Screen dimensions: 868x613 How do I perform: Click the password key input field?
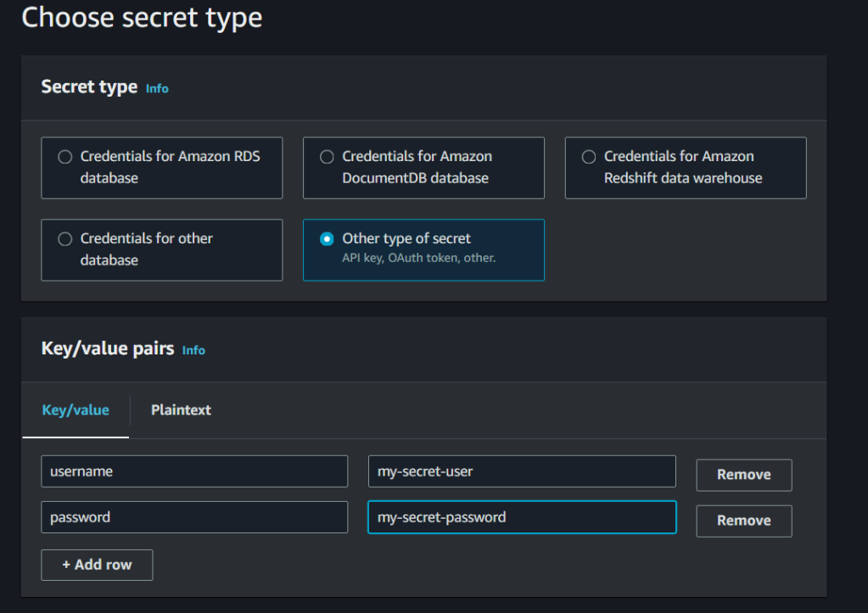(194, 517)
